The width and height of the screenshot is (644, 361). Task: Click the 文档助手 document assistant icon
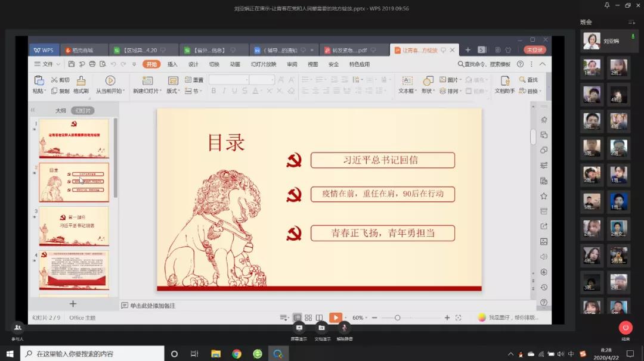[505, 81]
